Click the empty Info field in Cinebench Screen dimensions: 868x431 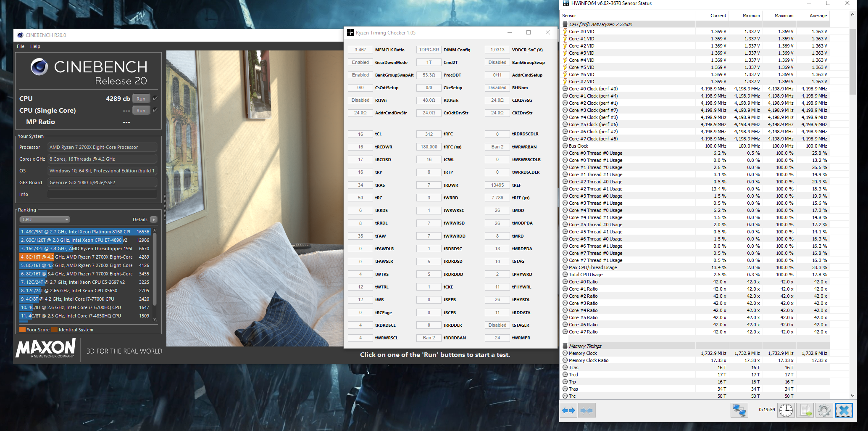coord(102,194)
